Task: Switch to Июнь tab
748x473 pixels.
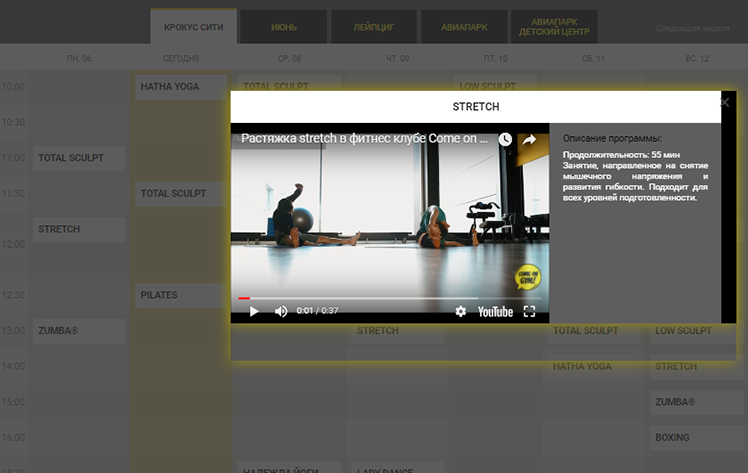Action: click(283, 27)
